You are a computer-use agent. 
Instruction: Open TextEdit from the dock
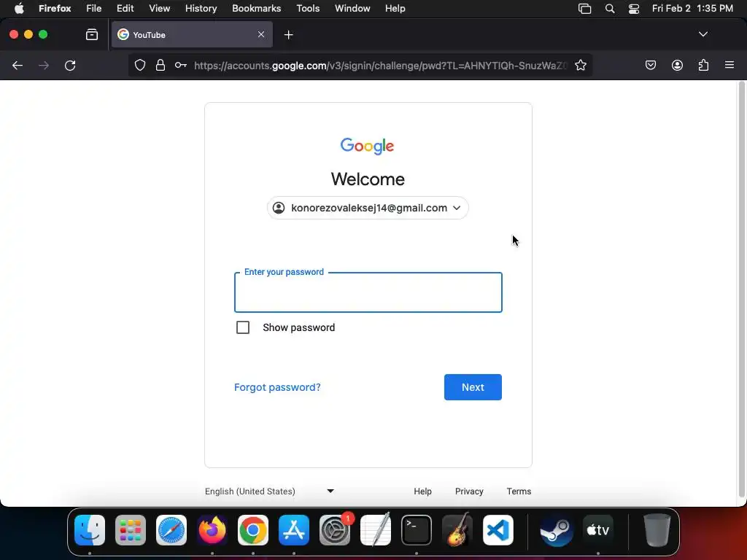tap(376, 529)
